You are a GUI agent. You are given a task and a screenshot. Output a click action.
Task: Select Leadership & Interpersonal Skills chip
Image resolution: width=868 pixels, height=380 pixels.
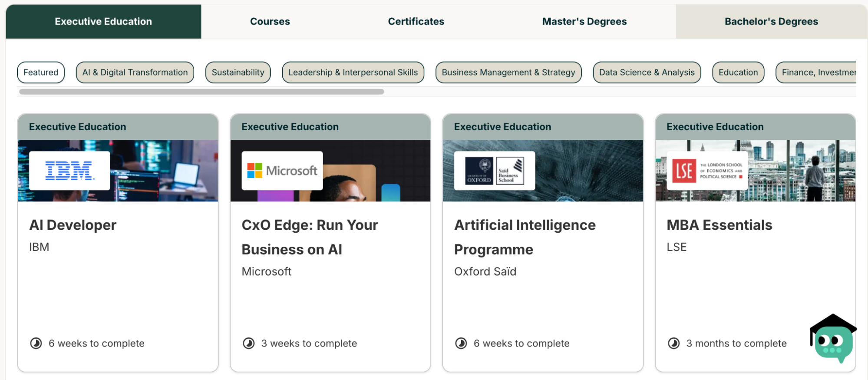tap(353, 72)
